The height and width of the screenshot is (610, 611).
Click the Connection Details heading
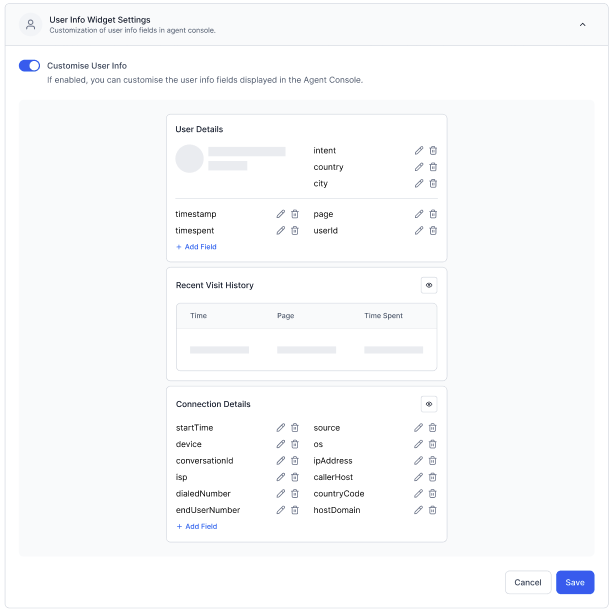pyautogui.click(x=213, y=404)
